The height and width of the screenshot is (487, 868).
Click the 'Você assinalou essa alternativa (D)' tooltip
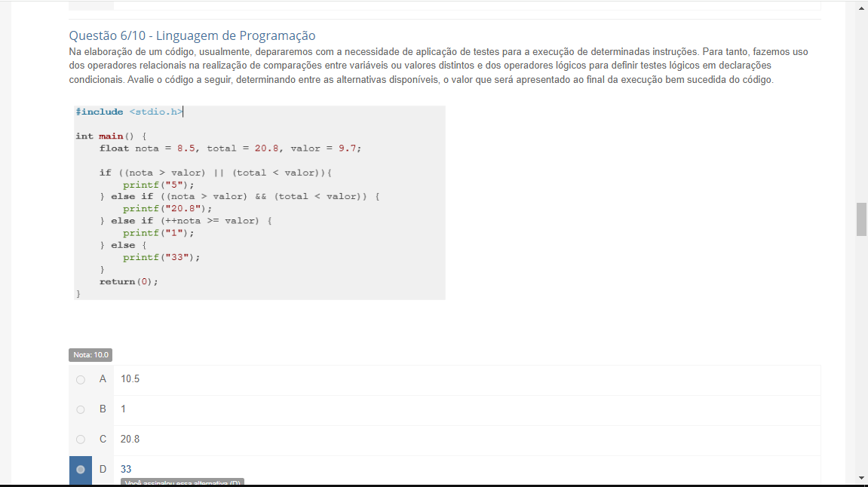pos(182,482)
